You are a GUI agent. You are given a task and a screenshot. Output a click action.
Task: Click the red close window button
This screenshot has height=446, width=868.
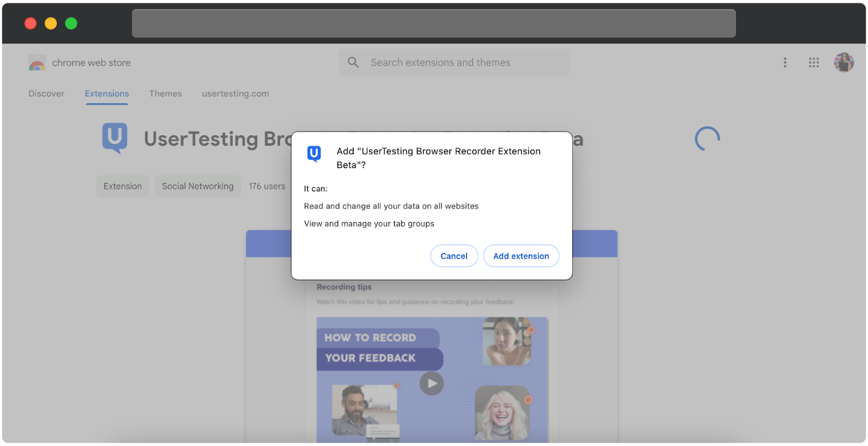[x=30, y=23]
